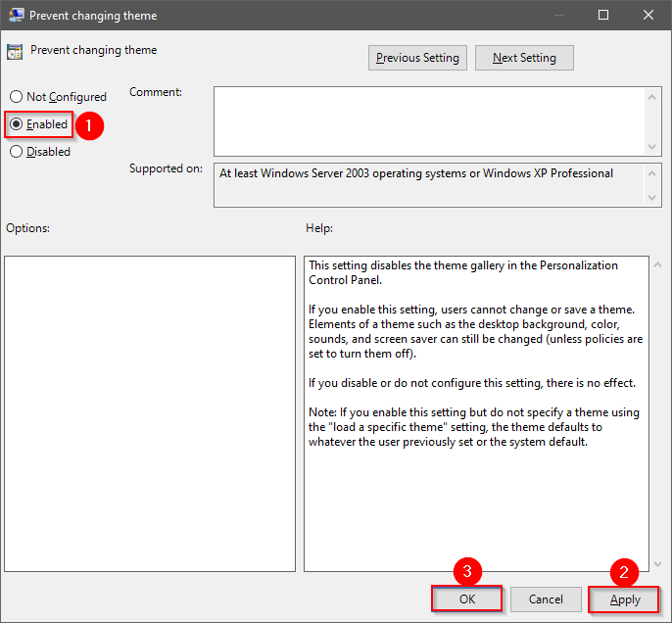
Task: Close the Prevent changing theme dialog
Action: [648, 16]
